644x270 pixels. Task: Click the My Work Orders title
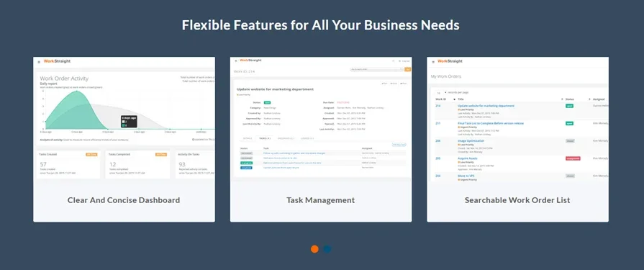pos(445,76)
